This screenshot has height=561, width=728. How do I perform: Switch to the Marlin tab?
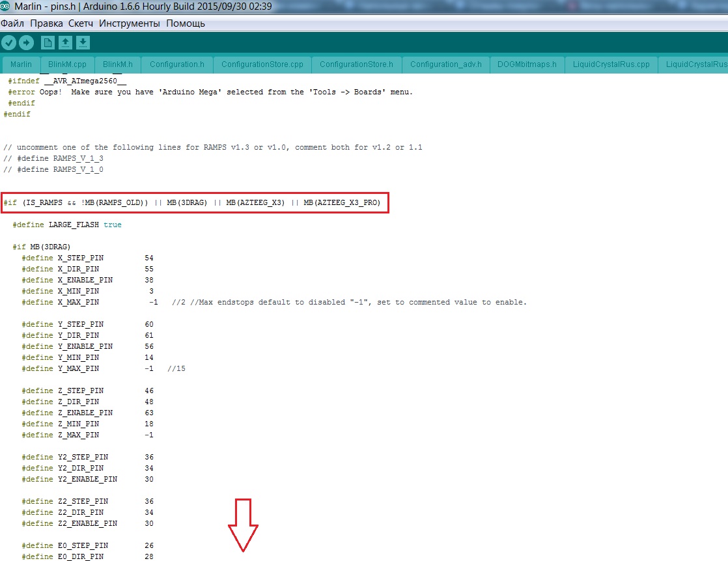coord(21,64)
